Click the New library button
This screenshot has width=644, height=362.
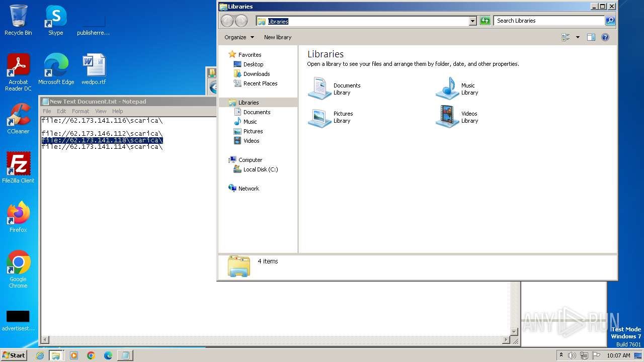(x=278, y=37)
